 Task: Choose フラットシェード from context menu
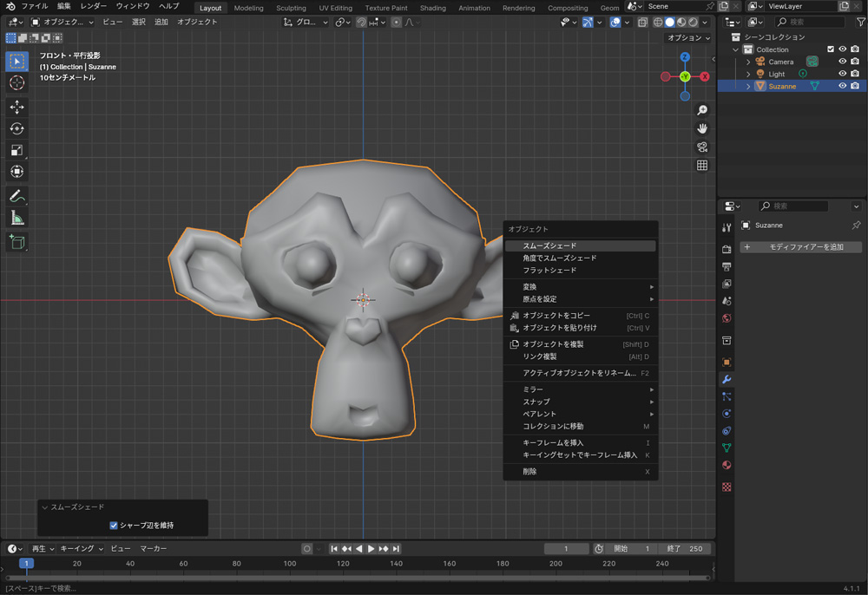pyautogui.click(x=549, y=271)
